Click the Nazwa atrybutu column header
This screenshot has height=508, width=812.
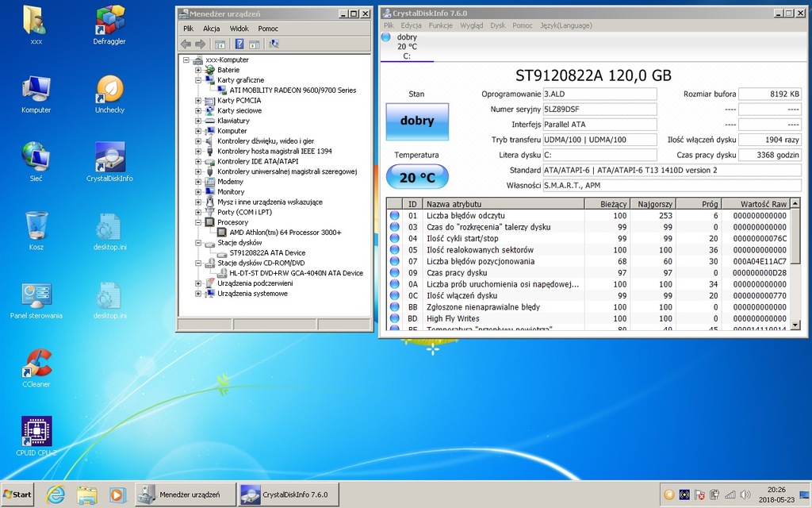point(504,204)
